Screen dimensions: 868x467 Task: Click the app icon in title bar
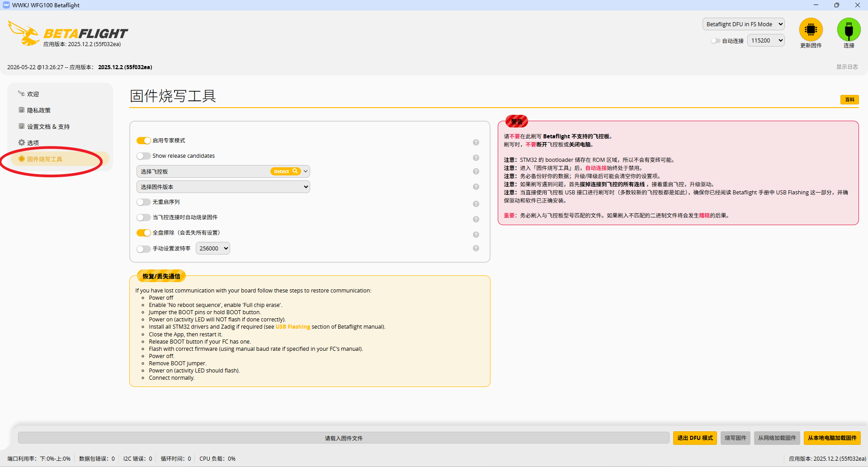(x=6, y=5)
